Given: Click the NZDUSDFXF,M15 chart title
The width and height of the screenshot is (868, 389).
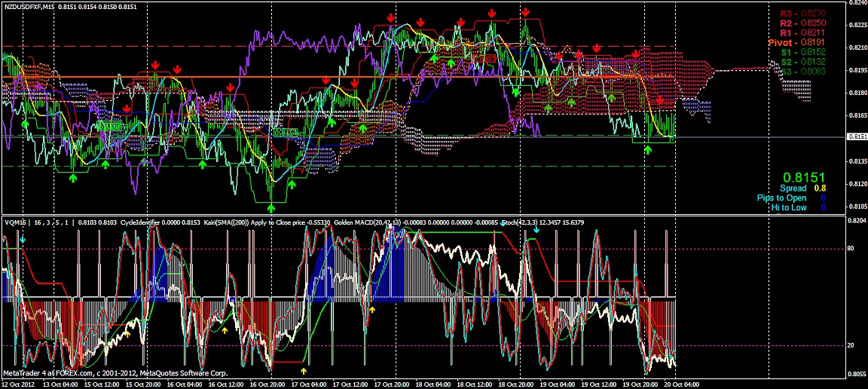Looking at the screenshot, I should click(x=28, y=6).
